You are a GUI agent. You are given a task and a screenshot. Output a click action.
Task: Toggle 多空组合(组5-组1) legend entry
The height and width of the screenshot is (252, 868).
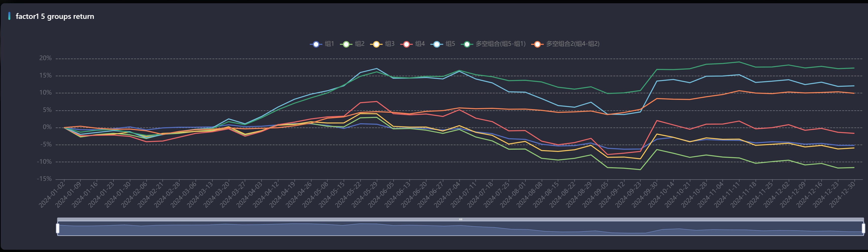[493, 44]
